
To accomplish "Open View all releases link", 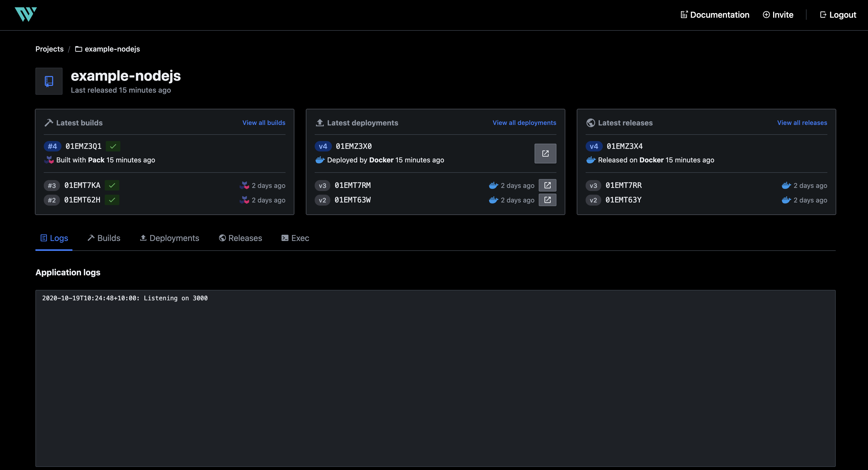I will pos(802,123).
